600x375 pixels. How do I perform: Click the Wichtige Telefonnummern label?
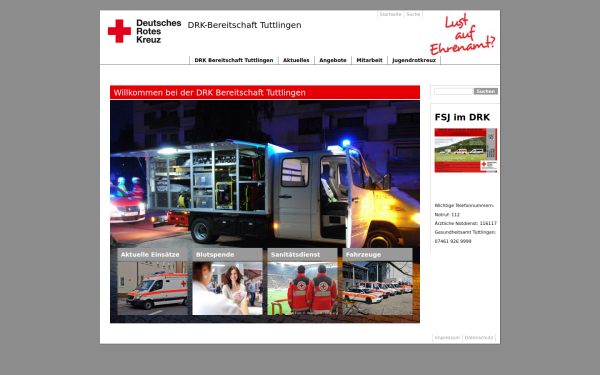(464, 205)
